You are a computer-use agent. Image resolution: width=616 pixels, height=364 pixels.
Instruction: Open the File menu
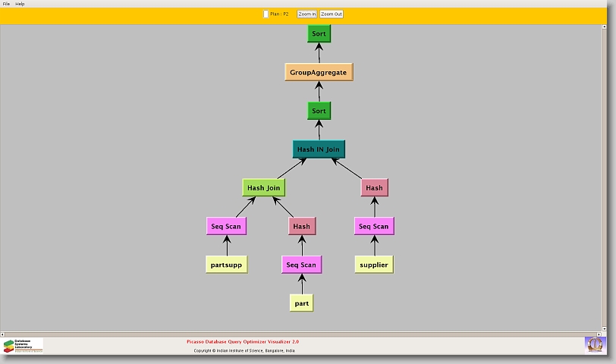[x=6, y=4]
